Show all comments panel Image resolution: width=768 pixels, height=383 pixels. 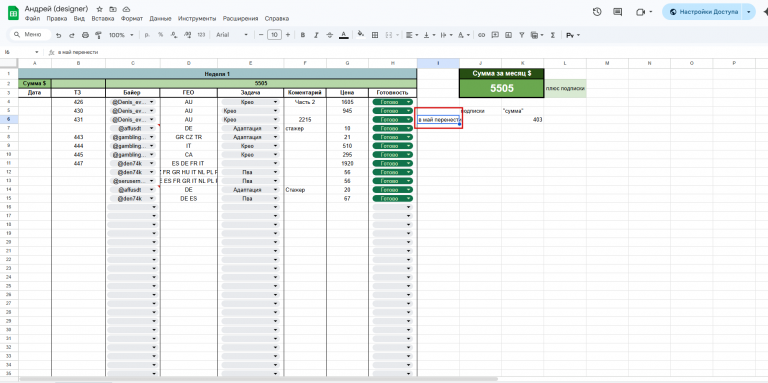618,12
